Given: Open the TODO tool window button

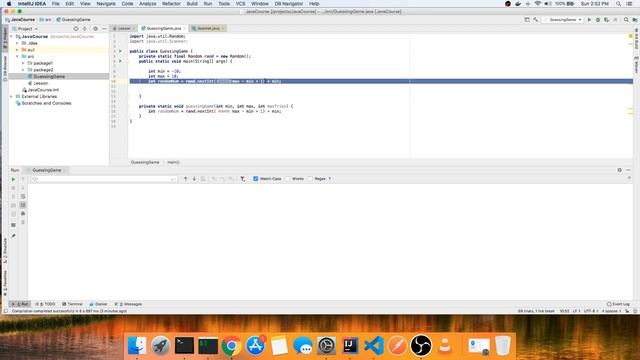Looking at the screenshot, I should [x=45, y=304].
